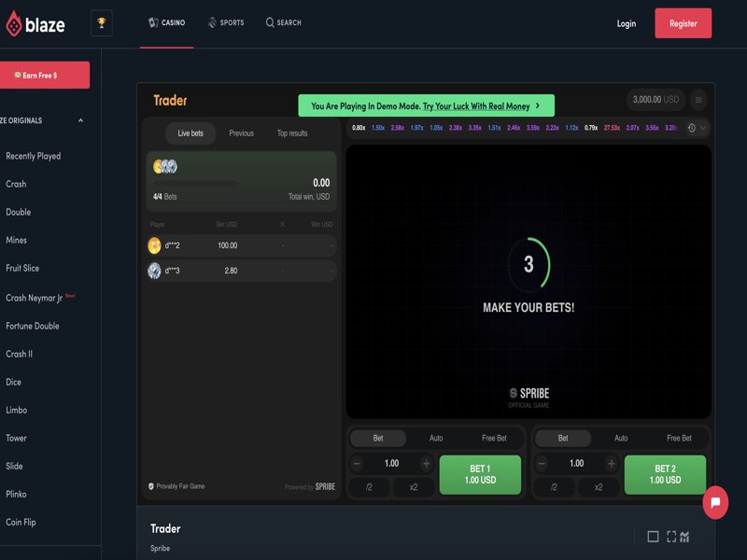Viewport: 747px width, 560px height.
Task: Click the first bet amount field
Action: pyautogui.click(x=391, y=463)
